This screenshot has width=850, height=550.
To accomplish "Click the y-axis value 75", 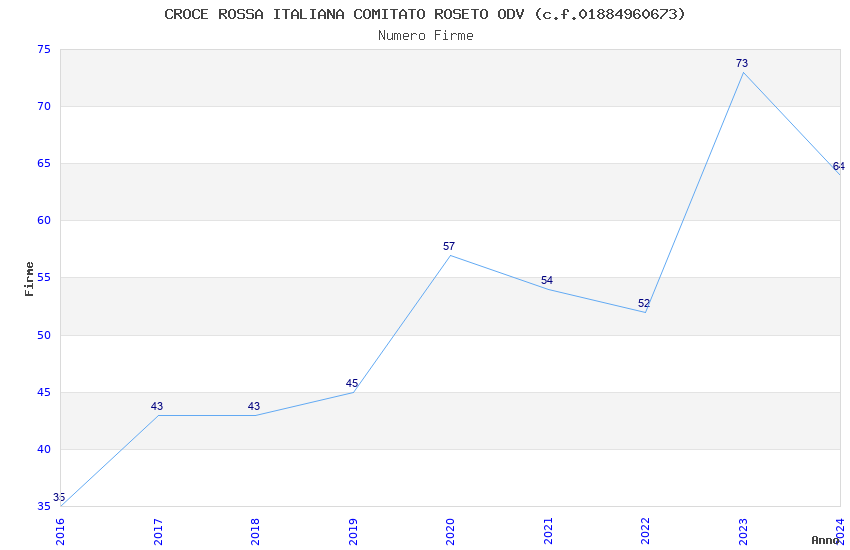I will 44,50.
